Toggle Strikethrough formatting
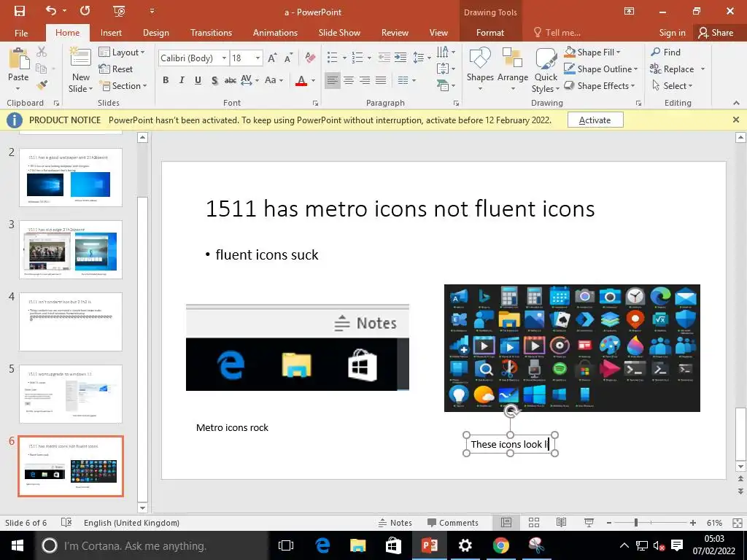Screen dimensions: 747x560 click(x=231, y=80)
